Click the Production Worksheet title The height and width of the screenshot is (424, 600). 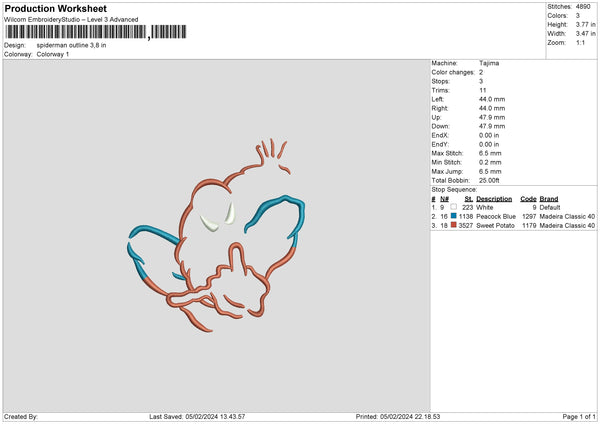[55, 8]
